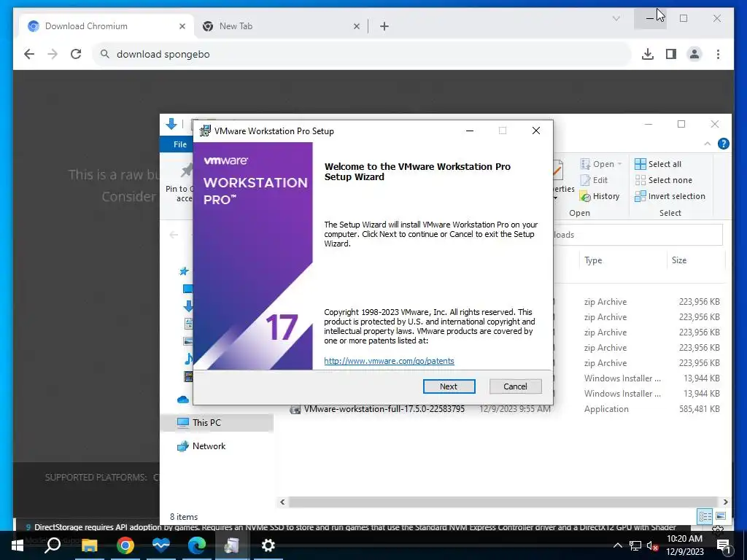Image resolution: width=747 pixels, height=560 pixels.
Task: Open the File tab in File Explorer
Action: (x=180, y=144)
